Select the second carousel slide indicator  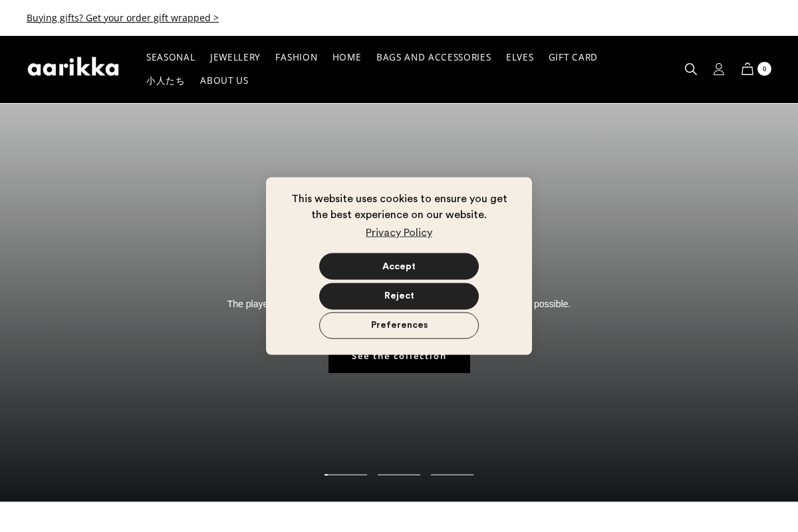pos(399,474)
